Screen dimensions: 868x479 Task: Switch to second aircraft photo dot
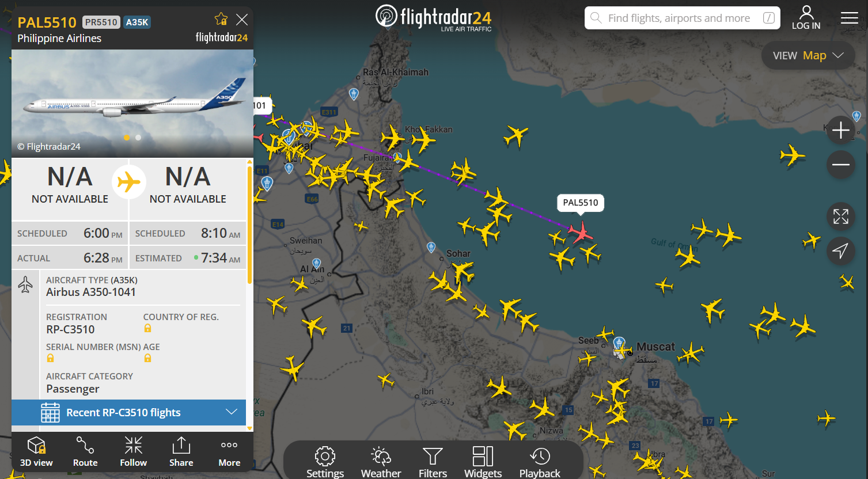[138, 138]
